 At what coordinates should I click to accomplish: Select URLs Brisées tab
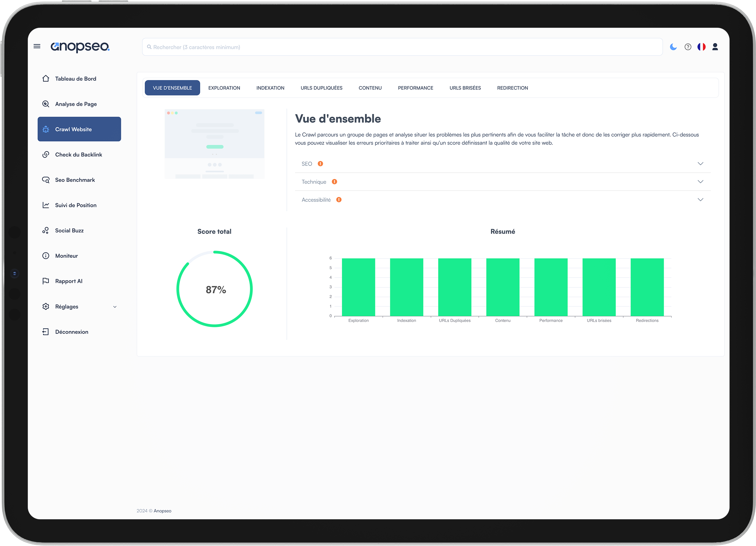click(x=465, y=87)
